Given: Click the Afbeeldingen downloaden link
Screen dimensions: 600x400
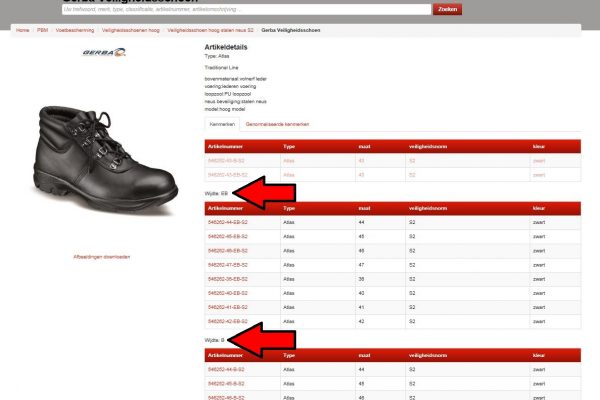Looking at the screenshot, I should click(x=102, y=257).
